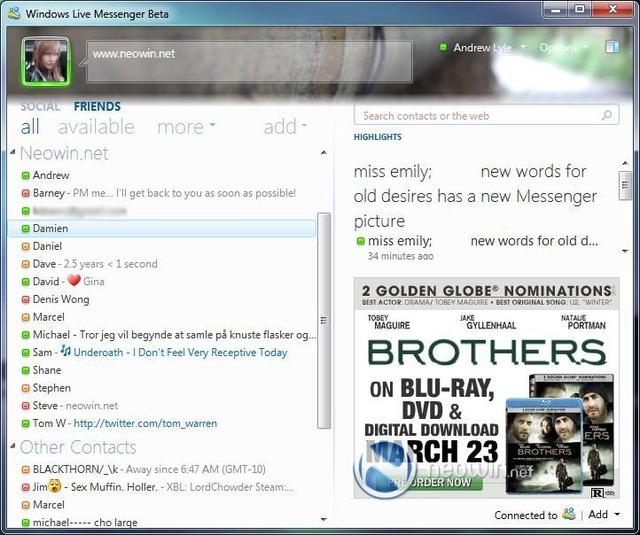Select the blurred email contact's status icon
This screenshot has width=640, height=535.
pyautogui.click(x=25, y=211)
